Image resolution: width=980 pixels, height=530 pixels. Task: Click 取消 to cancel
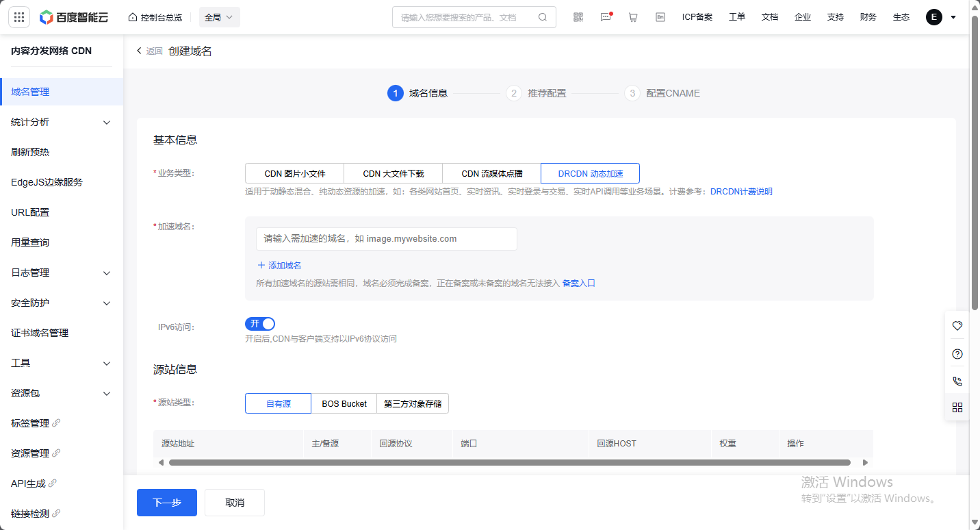click(235, 503)
